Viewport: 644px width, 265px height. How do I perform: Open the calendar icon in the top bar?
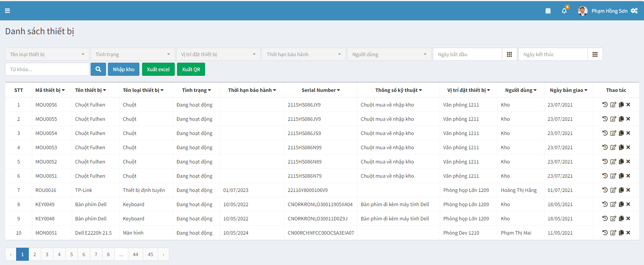coord(548,11)
